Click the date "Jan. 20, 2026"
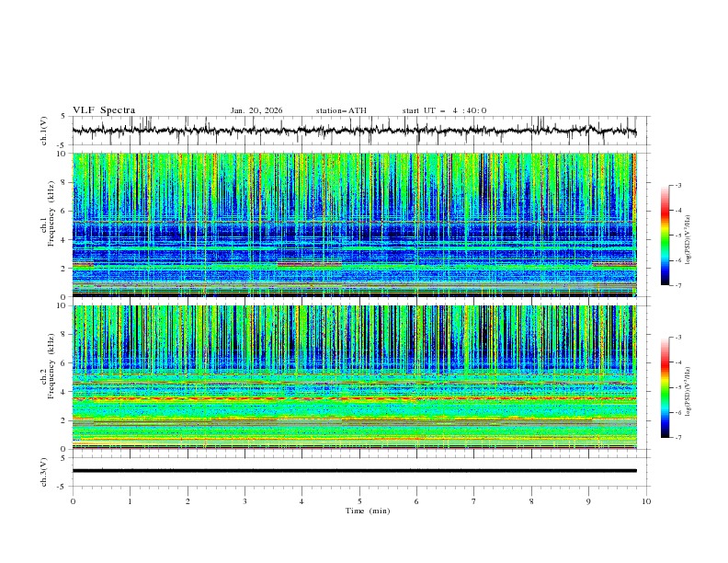This screenshot has width=728, height=563. [256, 110]
